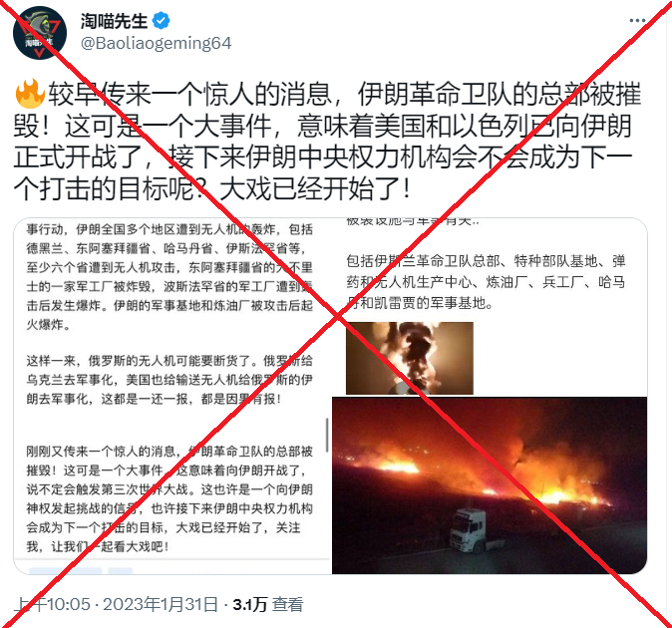Click the tweet line ending 大戏已经开始了
Screen dimensions: 672x628
tap(211, 188)
